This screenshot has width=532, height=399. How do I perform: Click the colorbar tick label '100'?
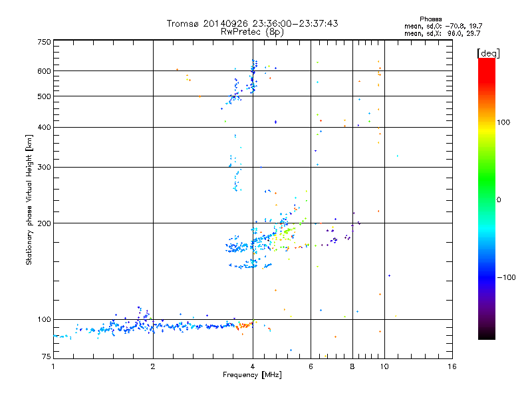coord(503,122)
